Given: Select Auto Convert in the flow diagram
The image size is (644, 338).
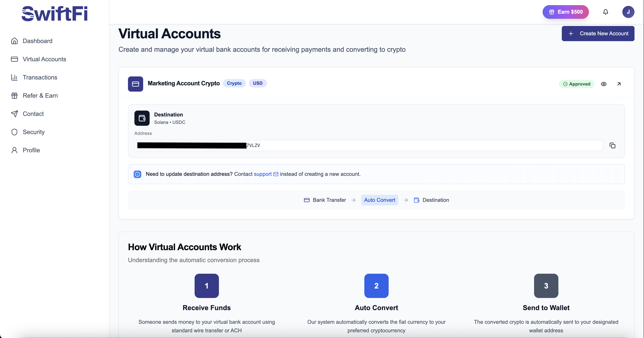Looking at the screenshot, I should tap(380, 200).
